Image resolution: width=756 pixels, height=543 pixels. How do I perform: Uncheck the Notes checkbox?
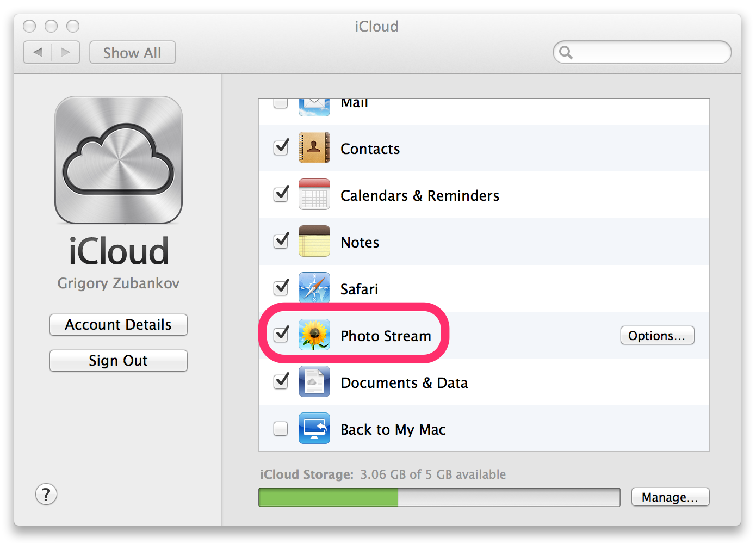[x=281, y=240]
